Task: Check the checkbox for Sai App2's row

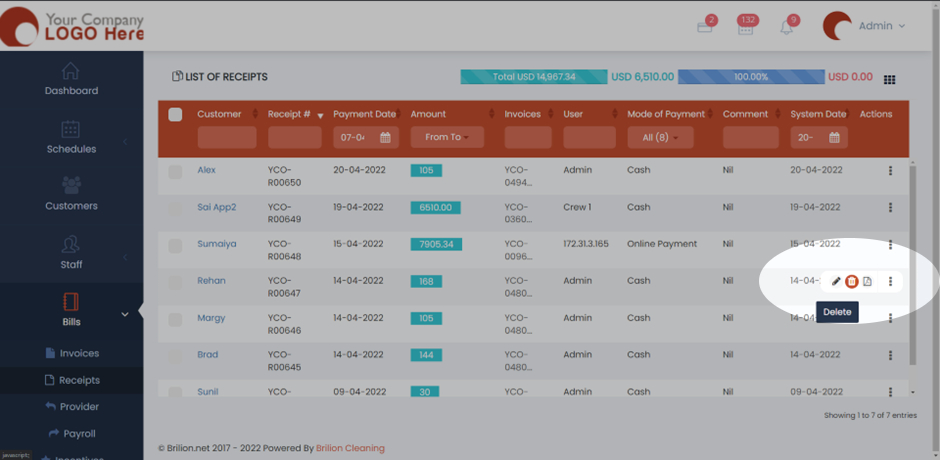Action: [176, 209]
